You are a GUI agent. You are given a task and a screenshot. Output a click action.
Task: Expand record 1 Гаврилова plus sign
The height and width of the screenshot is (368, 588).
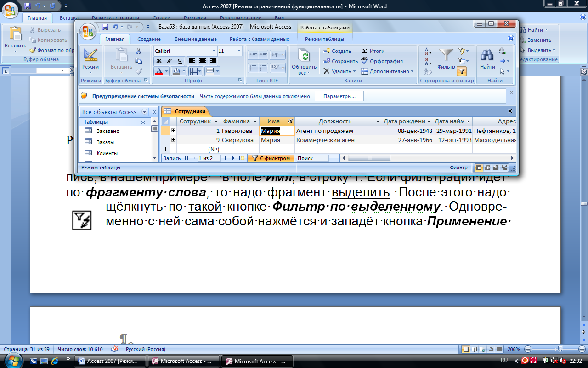(x=173, y=131)
